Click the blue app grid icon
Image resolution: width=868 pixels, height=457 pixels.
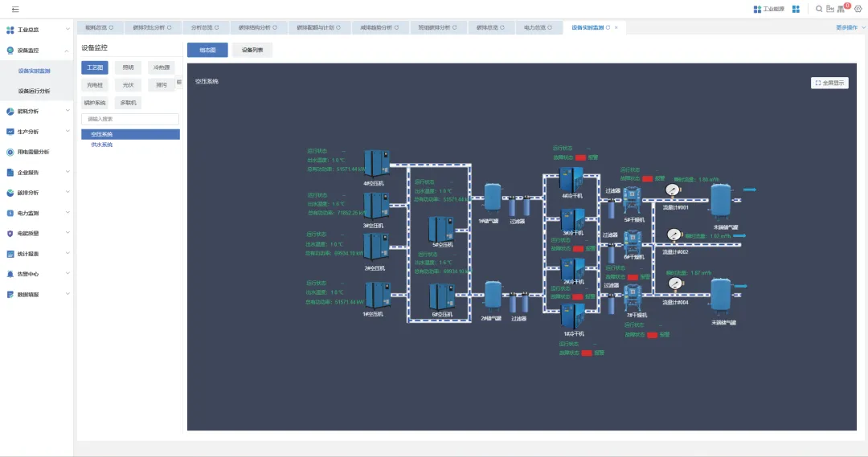pos(796,9)
